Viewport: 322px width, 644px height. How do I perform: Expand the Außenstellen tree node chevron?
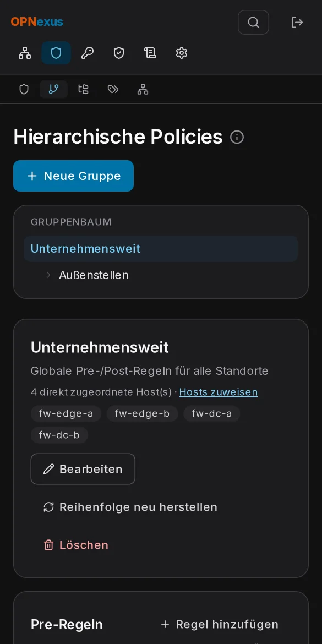click(x=48, y=275)
